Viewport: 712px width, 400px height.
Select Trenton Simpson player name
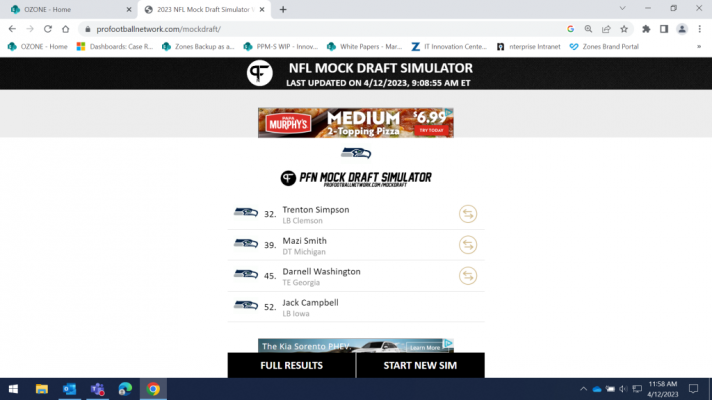(316, 210)
